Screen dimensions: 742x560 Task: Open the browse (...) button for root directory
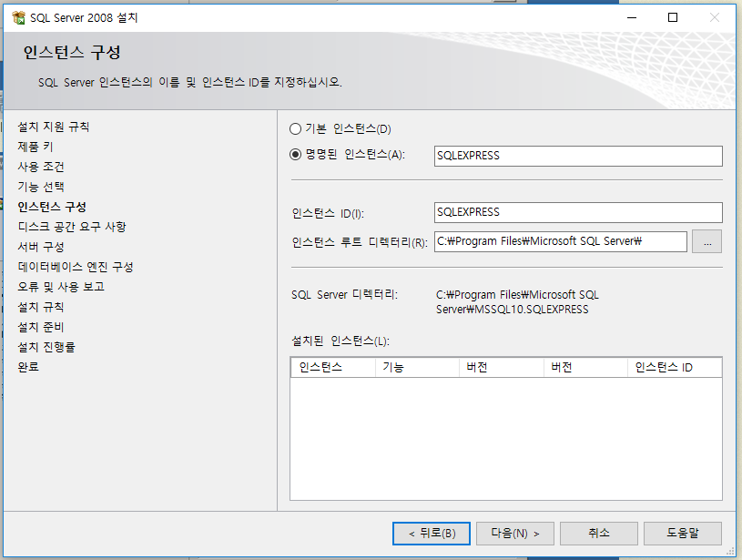[x=706, y=241]
